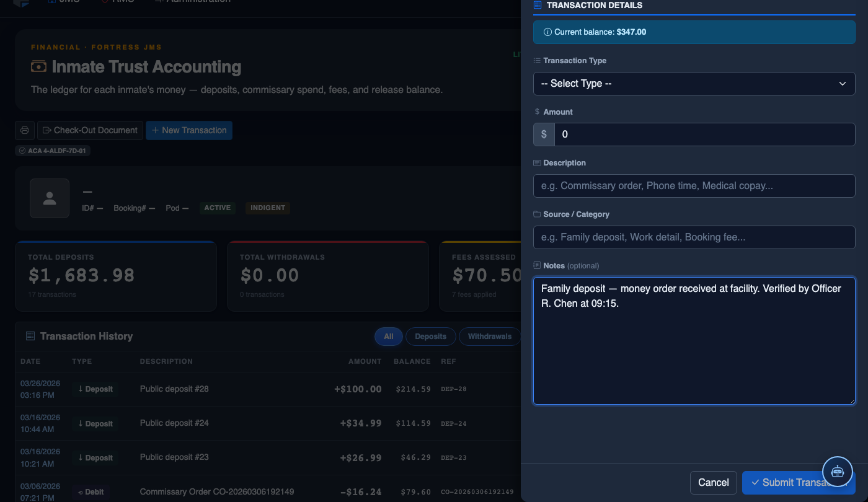Filter Transaction History by Deposits
Viewport: 868px width, 502px height.
431,337
